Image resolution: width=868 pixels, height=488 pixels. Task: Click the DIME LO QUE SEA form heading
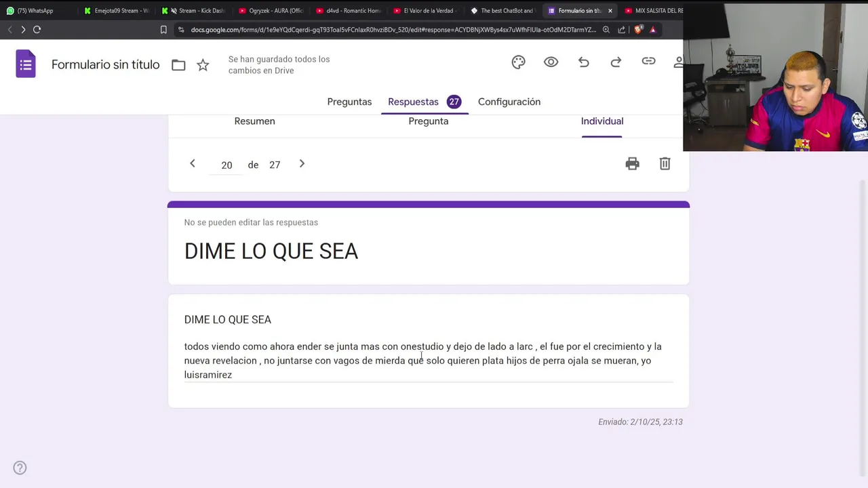coord(271,251)
